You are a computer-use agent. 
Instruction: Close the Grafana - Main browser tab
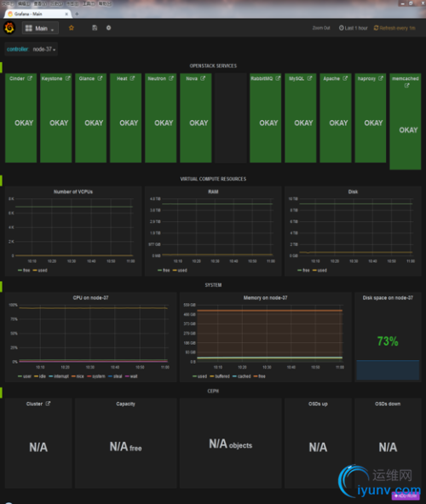pos(66,14)
